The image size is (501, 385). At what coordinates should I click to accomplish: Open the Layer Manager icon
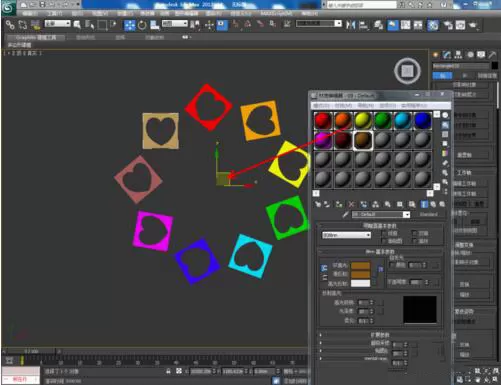tap(378, 25)
